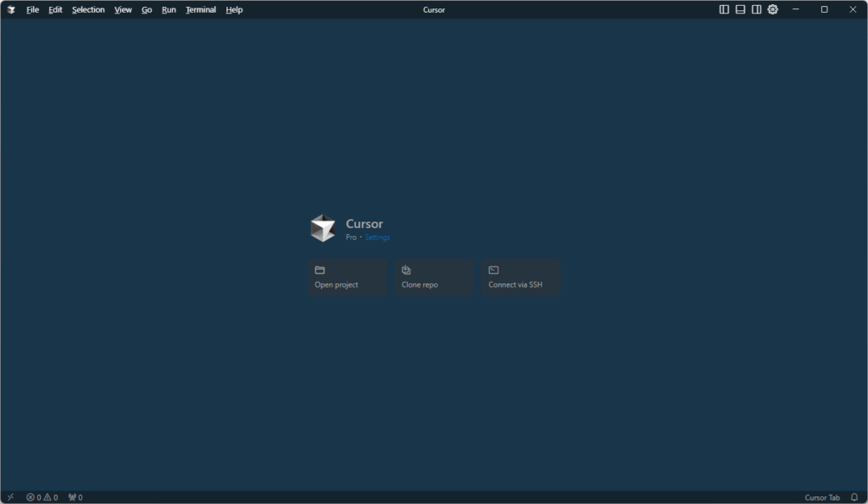The image size is (868, 504).
Task: Open notifications via the bell icon
Action: click(x=854, y=497)
